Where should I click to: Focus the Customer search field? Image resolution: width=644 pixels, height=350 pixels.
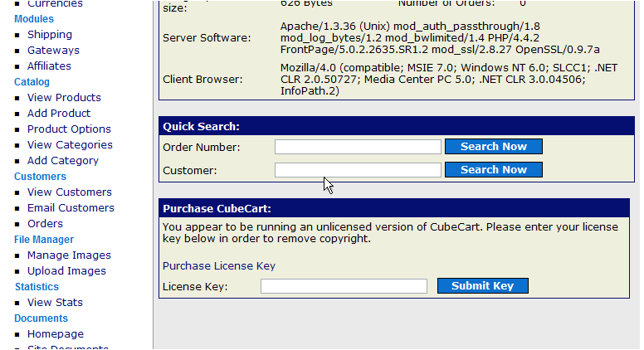(359, 170)
